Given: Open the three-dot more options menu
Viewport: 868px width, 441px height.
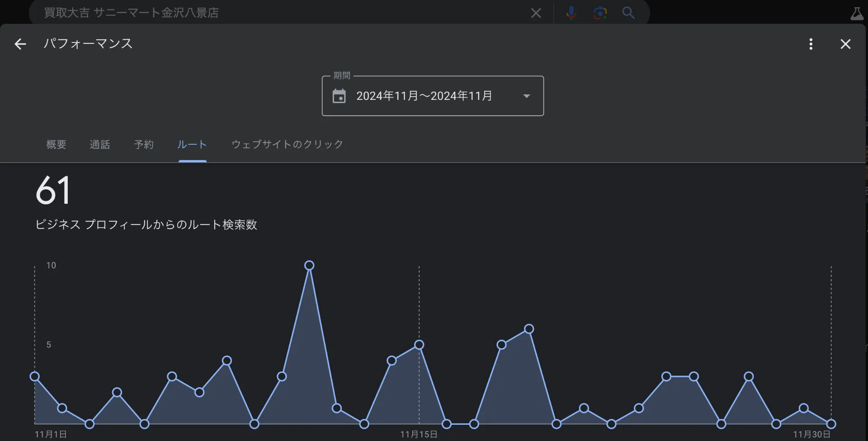Looking at the screenshot, I should [811, 44].
